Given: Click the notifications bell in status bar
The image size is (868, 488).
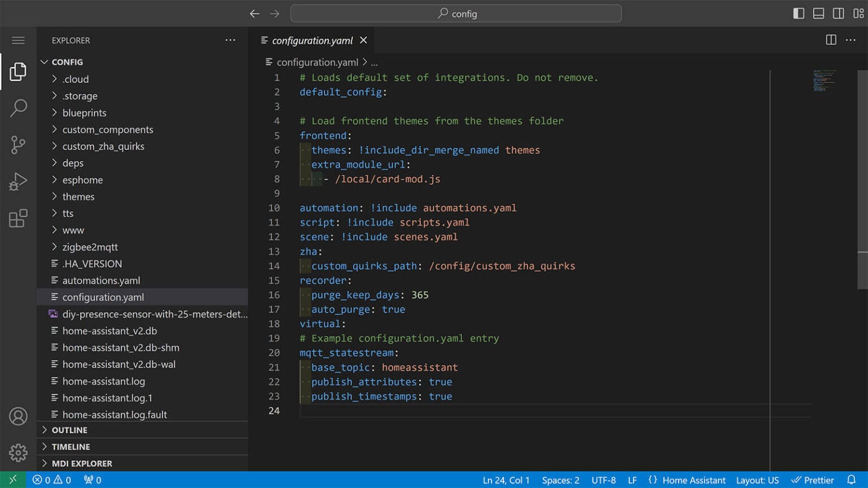Looking at the screenshot, I should (851, 480).
